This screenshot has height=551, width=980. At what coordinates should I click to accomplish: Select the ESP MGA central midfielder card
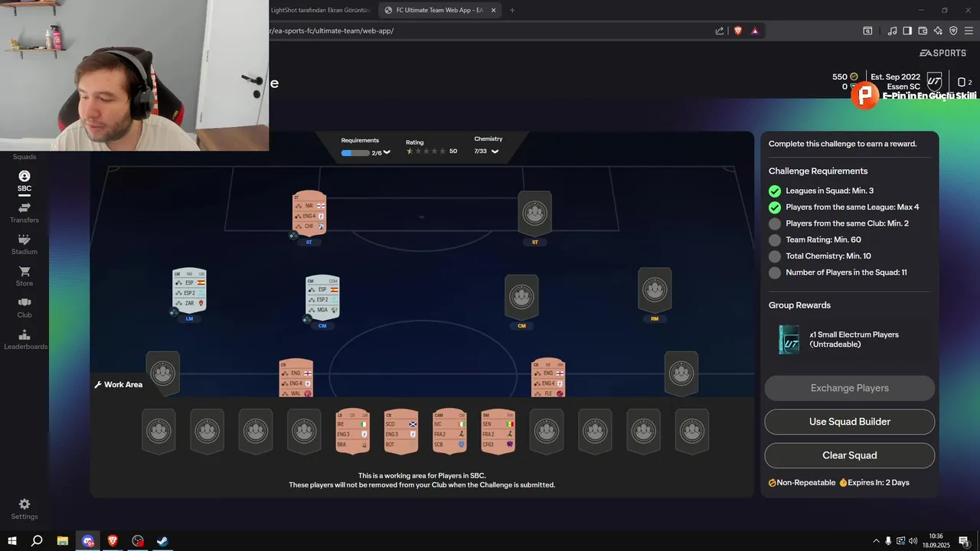tap(322, 297)
